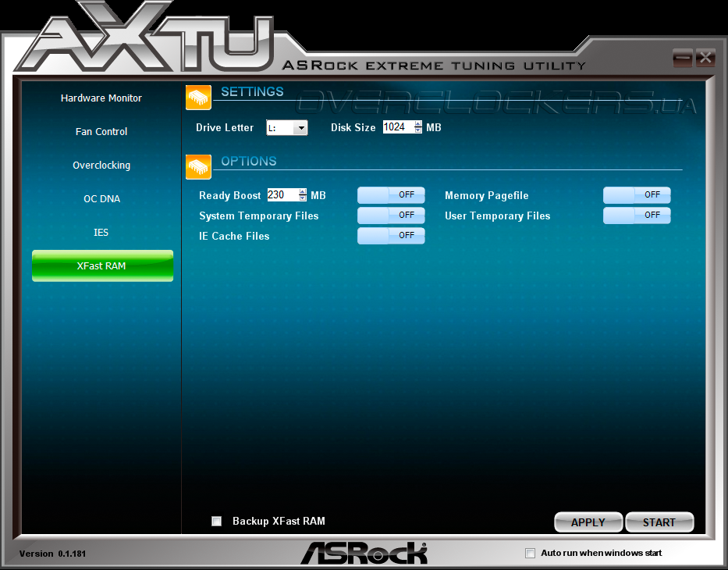Open the OC DNA section
728x570 pixels.
[101, 199]
